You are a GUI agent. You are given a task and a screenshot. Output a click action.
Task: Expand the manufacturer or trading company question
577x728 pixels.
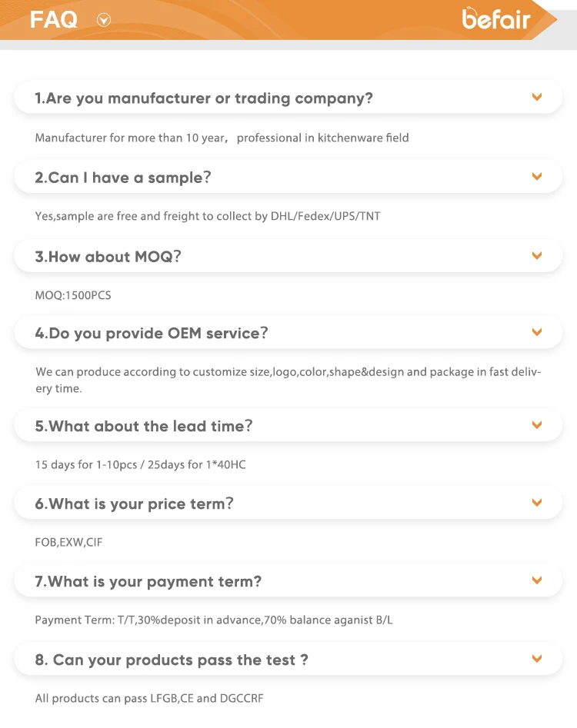(537, 97)
